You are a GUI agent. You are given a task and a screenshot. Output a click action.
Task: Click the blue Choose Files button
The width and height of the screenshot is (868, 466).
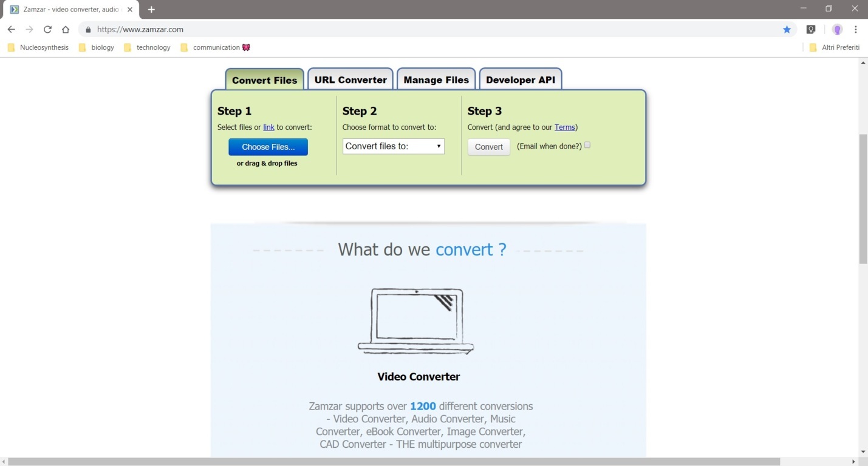(x=268, y=147)
